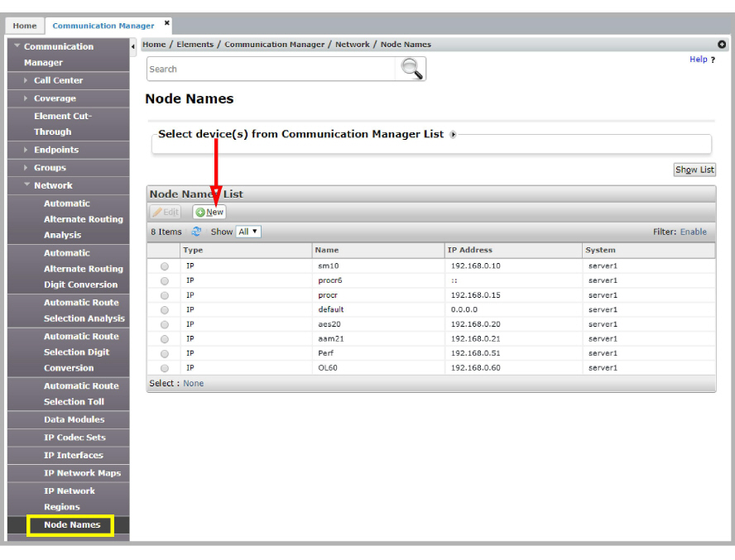Screen dimensions: 735x560
Task: Collapse the sidebar with the arrow handle
Action: pos(133,47)
